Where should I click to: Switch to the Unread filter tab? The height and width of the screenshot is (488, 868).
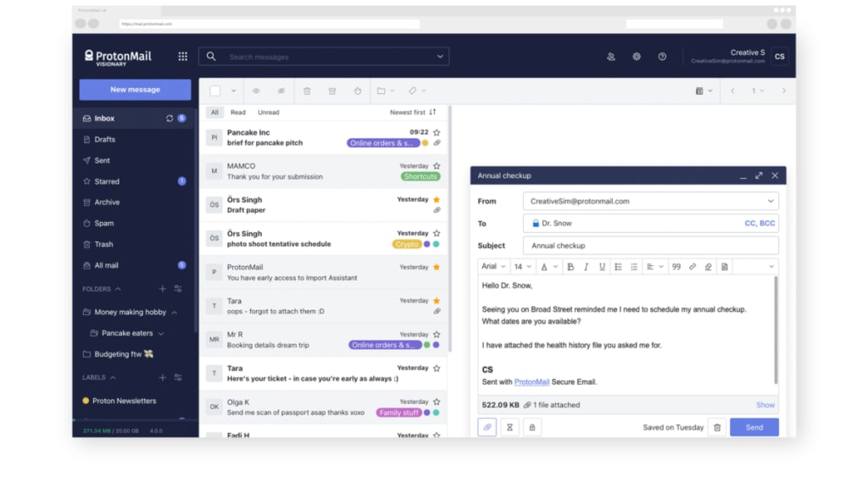tap(268, 112)
